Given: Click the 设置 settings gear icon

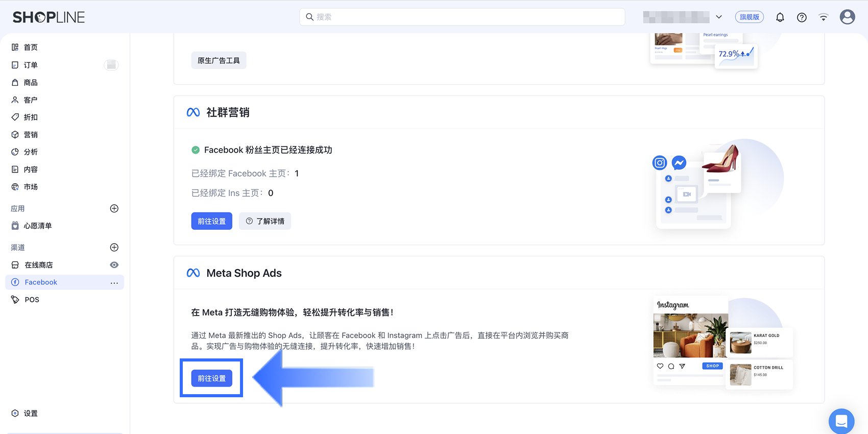Looking at the screenshot, I should pos(15,413).
